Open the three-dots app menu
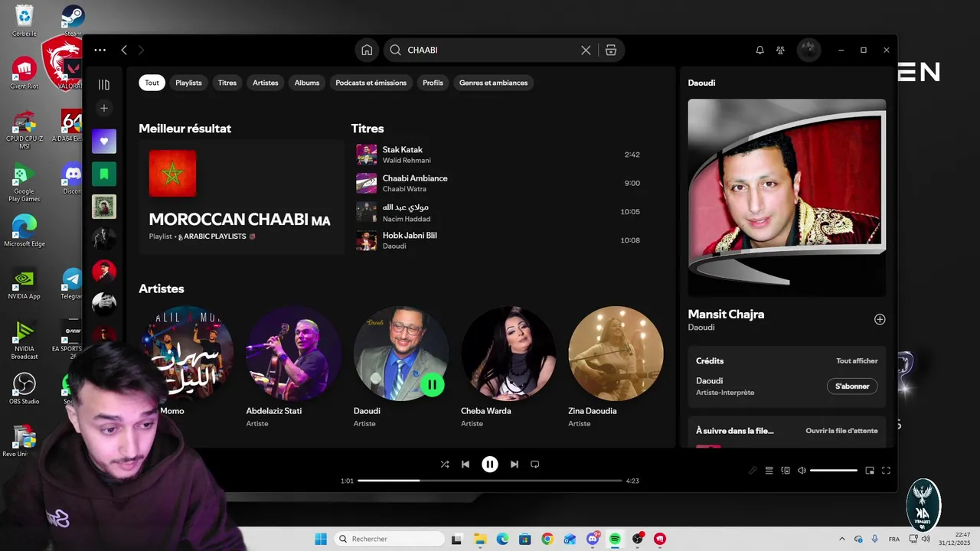Screen dimensions: 980x551 point(100,50)
